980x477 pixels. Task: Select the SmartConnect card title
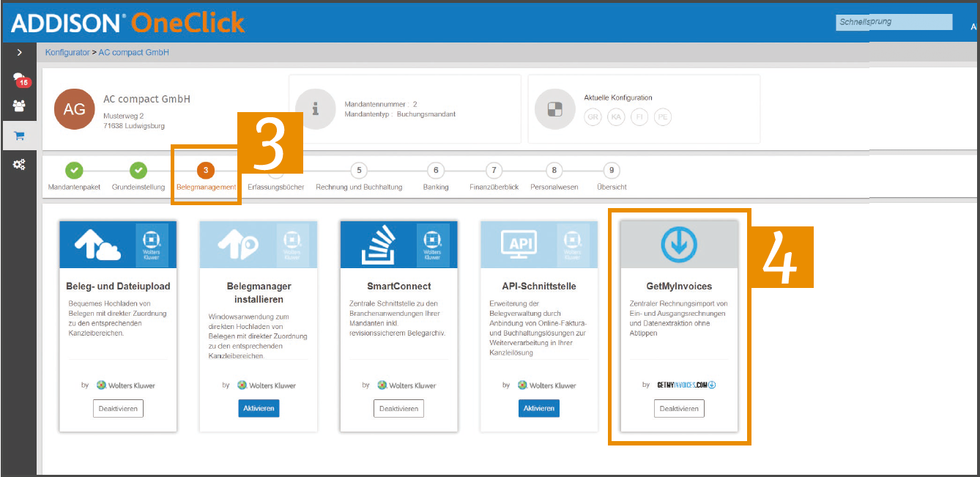tap(399, 286)
